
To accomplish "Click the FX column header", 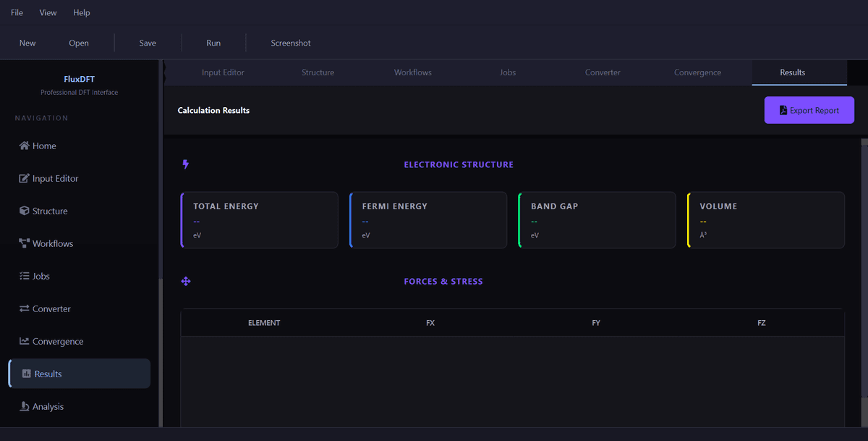I will click(x=430, y=322).
